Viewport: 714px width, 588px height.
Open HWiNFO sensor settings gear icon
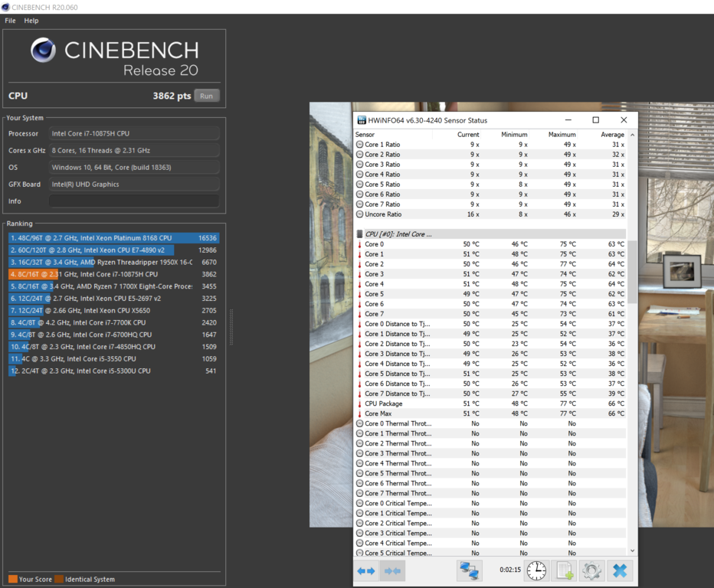tap(591, 570)
